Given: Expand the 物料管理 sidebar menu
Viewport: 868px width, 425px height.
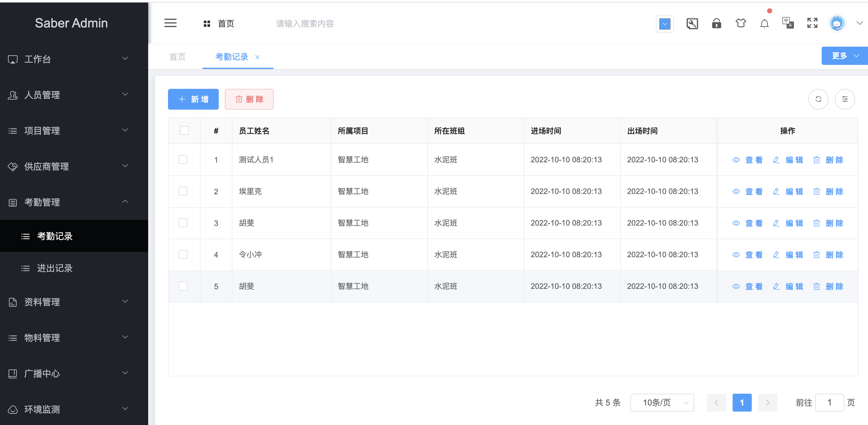Looking at the screenshot, I should [74, 337].
